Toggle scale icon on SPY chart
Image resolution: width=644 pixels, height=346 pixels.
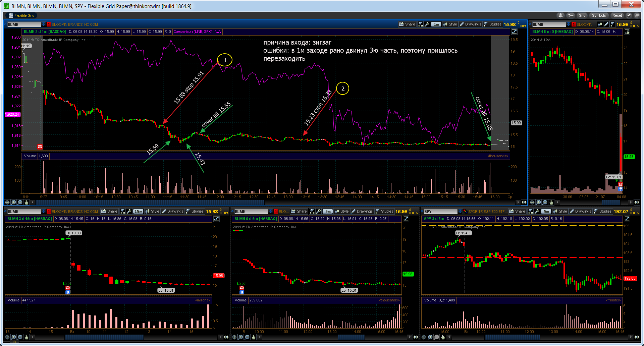point(627,219)
